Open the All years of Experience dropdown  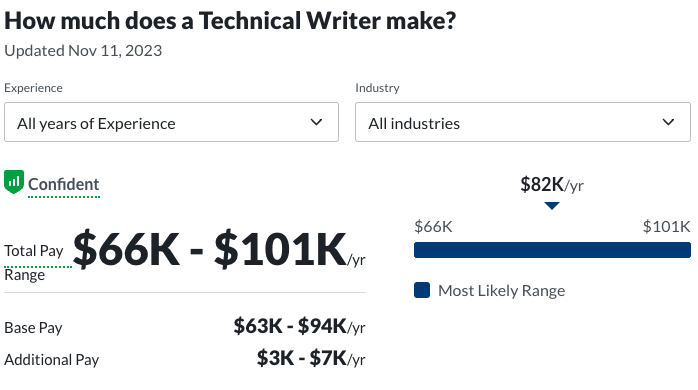point(171,122)
